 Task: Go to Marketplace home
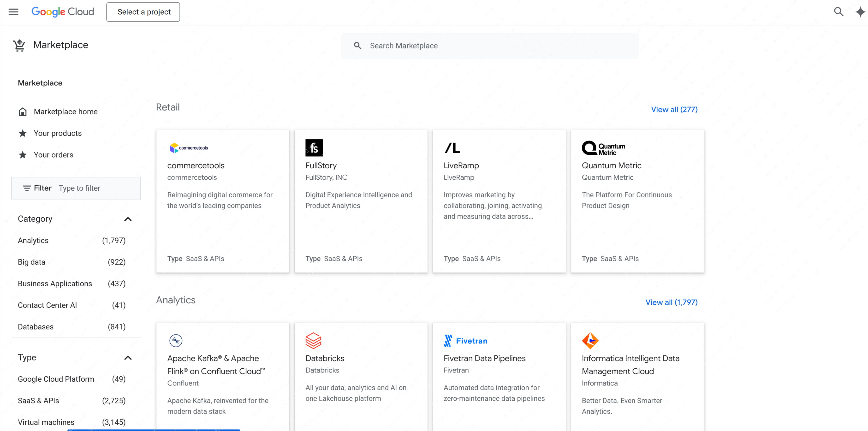coord(66,112)
